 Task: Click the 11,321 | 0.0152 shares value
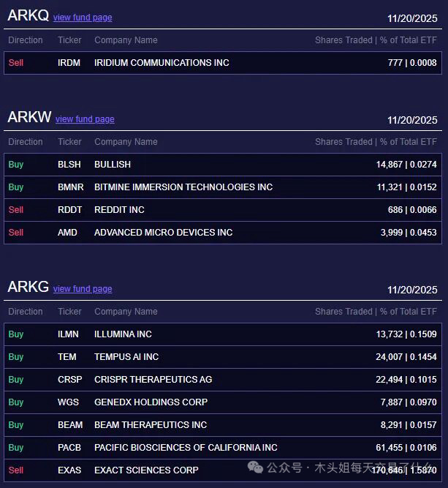[407, 187]
